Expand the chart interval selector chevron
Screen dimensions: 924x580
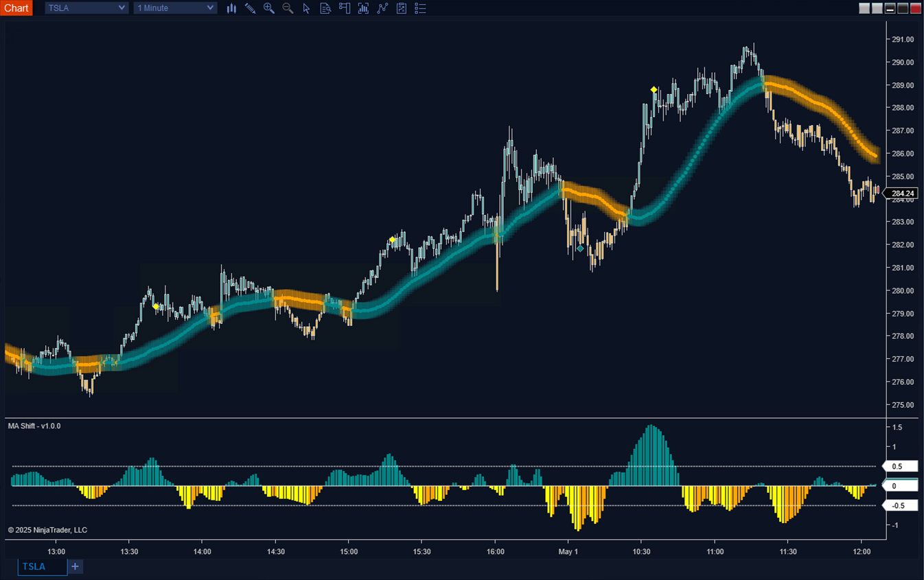210,8
